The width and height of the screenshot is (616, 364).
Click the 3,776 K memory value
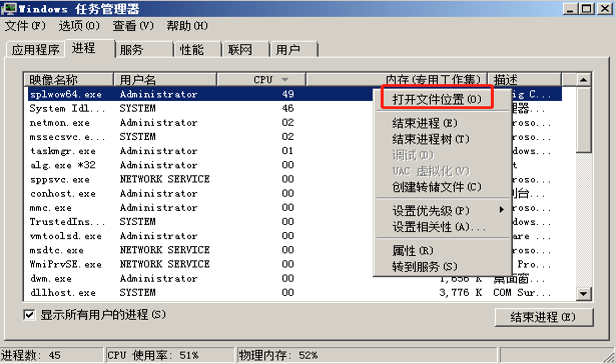pyautogui.click(x=460, y=293)
